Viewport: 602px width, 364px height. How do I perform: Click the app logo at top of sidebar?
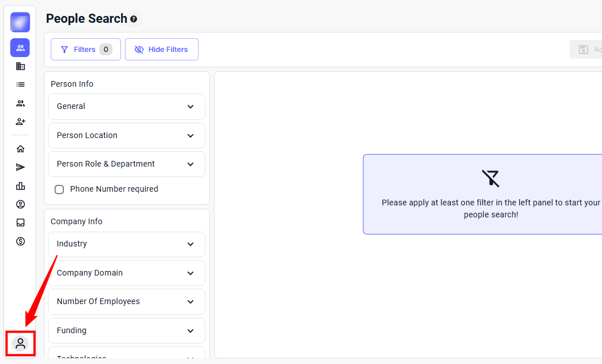(x=20, y=22)
